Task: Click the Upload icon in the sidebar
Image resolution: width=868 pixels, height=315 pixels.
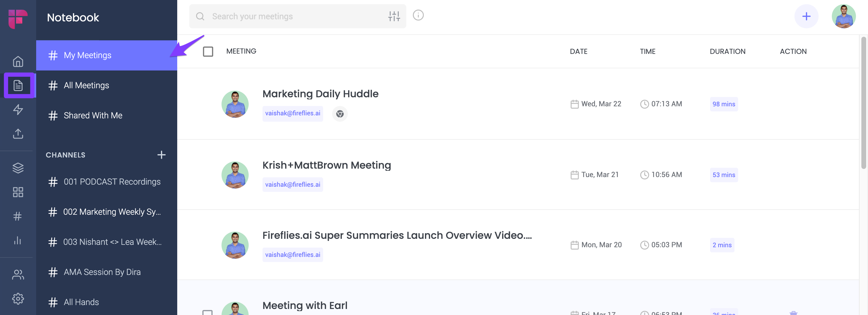Action: coord(17,134)
